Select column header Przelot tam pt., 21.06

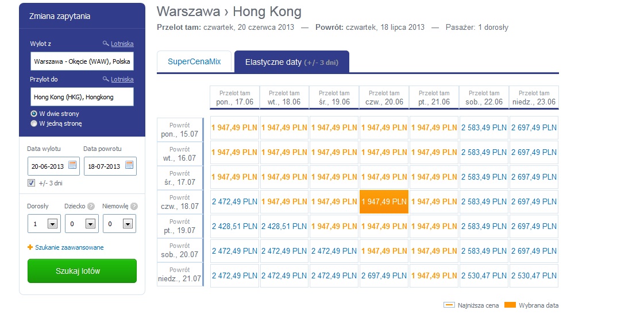click(434, 98)
